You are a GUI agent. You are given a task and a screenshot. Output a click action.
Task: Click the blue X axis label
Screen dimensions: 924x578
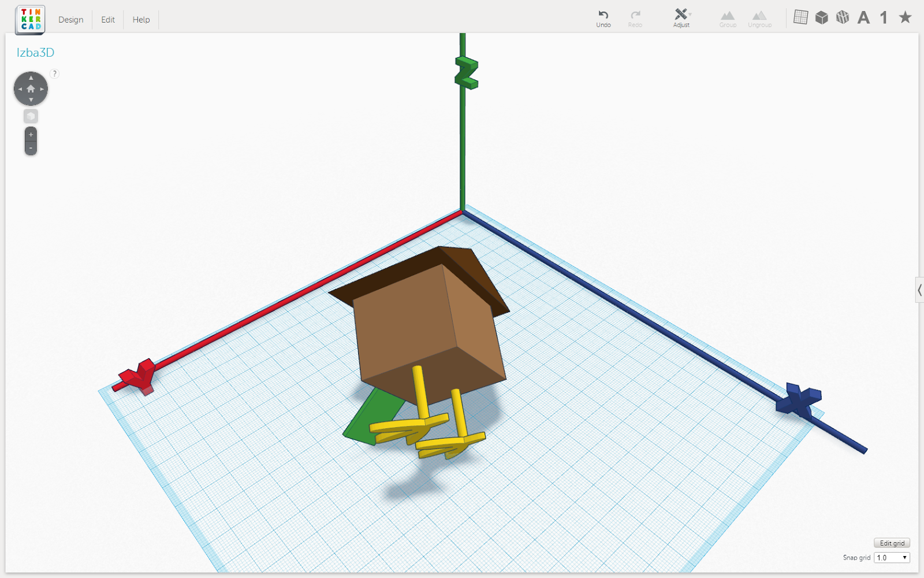(x=798, y=399)
